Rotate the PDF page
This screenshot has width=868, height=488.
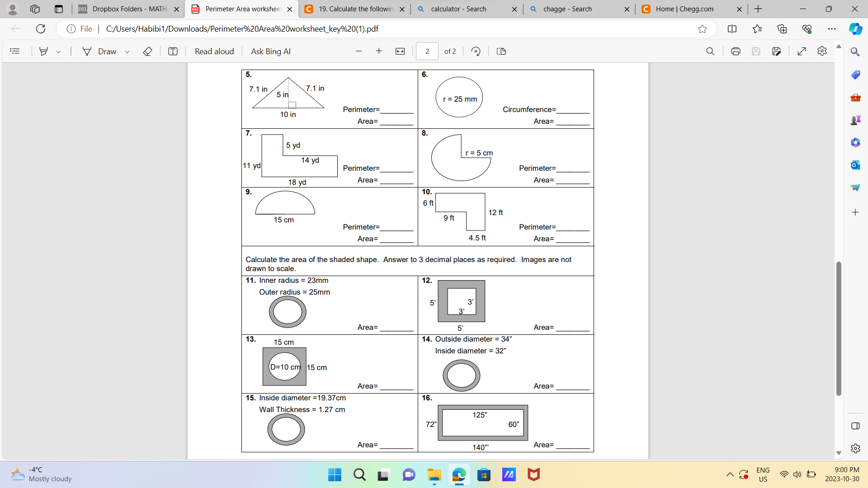476,51
